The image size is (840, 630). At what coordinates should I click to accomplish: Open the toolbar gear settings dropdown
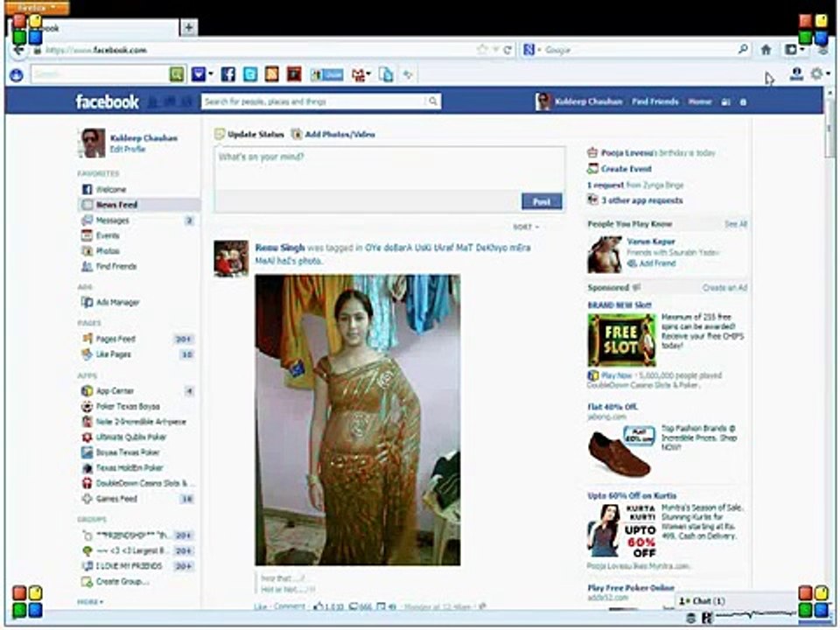pyautogui.click(x=820, y=73)
